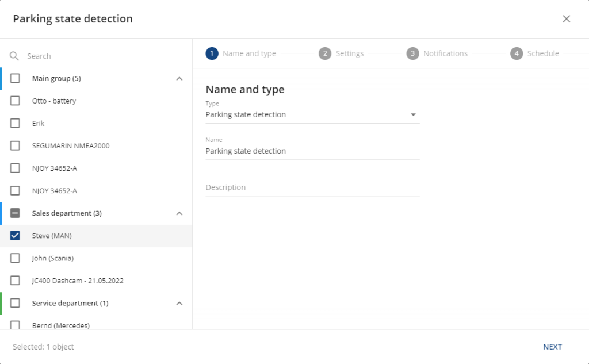
Task: Click the search magnifier icon
Action: click(x=14, y=56)
